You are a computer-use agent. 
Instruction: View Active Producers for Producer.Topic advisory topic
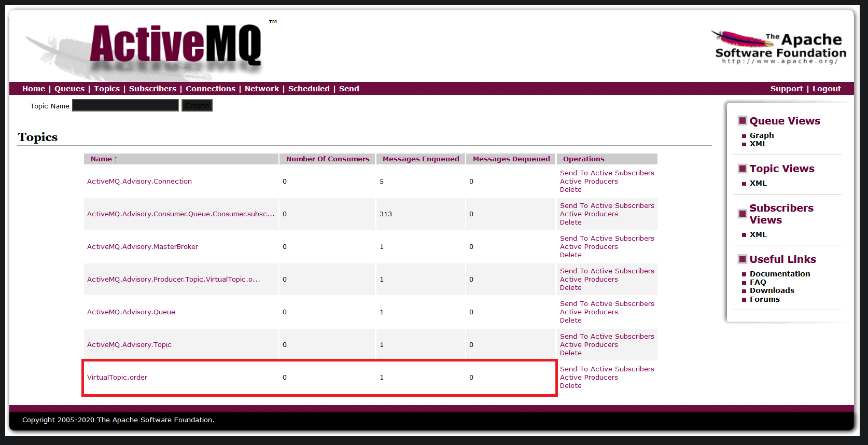[x=589, y=280]
